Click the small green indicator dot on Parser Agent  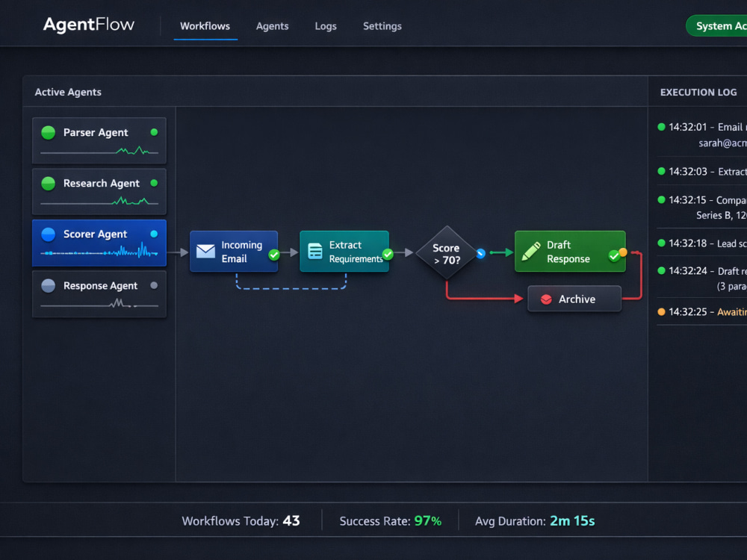click(154, 132)
